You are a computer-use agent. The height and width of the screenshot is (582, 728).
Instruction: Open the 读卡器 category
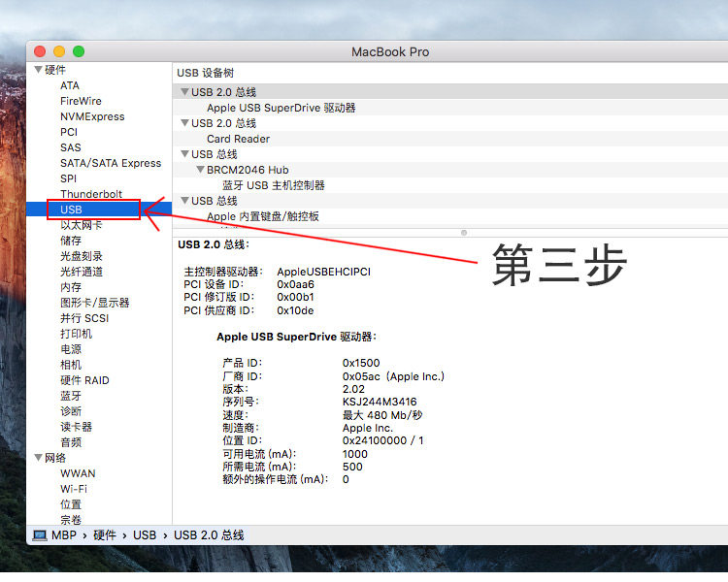(76, 427)
